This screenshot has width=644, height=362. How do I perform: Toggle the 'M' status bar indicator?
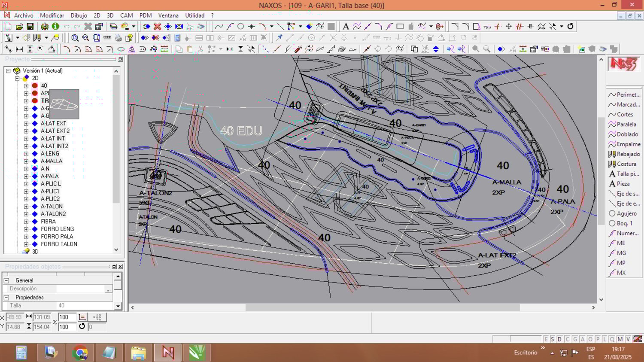[x=620, y=339]
